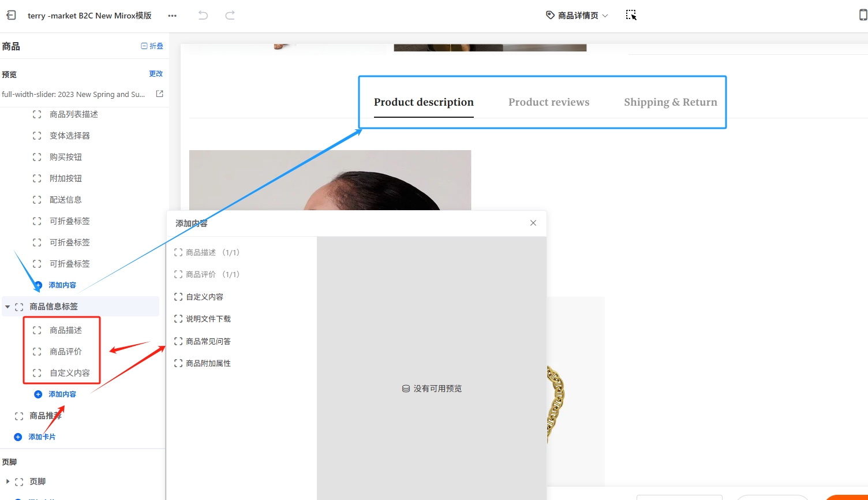The width and height of the screenshot is (868, 500).
Task: Click the exit editor icon at top-left
Action: 11,16
